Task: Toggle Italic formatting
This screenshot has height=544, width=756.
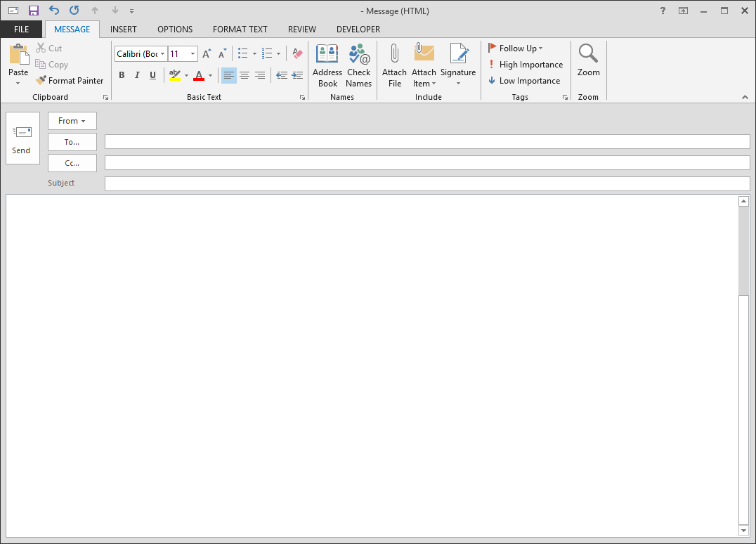Action: [137, 75]
